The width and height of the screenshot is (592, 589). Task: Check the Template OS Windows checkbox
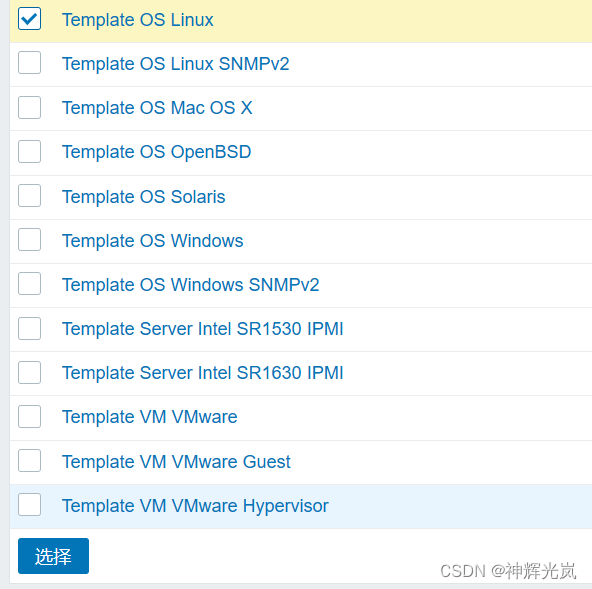click(29, 239)
